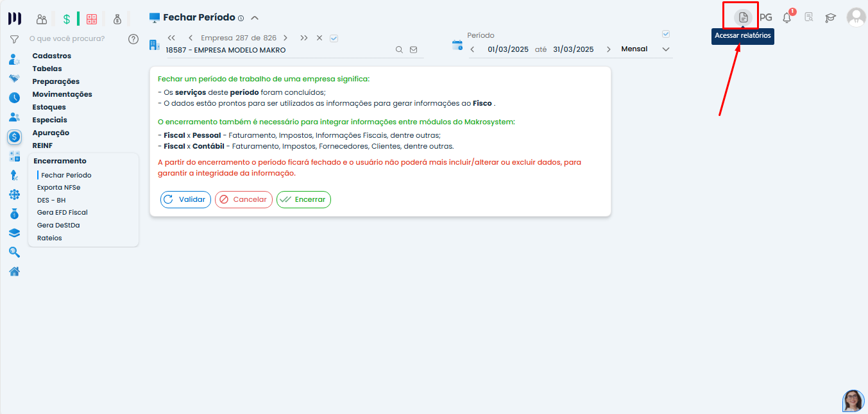Viewport: 868px width, 414px height.
Task: Click the info icon beside Fechar Período
Action: point(241,18)
